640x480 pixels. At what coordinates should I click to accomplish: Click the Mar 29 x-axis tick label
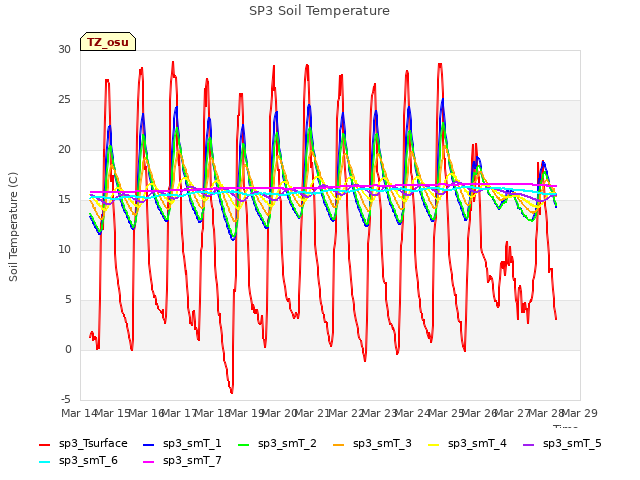pos(580,413)
